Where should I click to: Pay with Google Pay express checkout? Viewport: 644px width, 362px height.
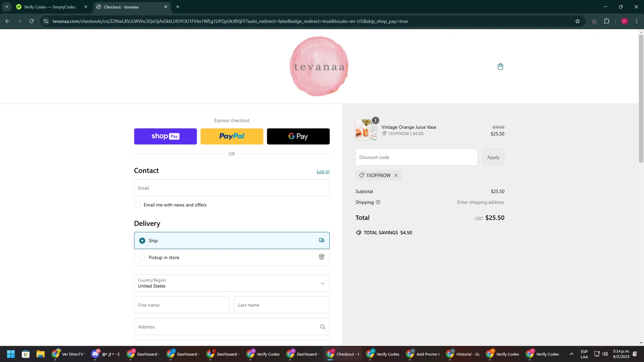point(298,136)
